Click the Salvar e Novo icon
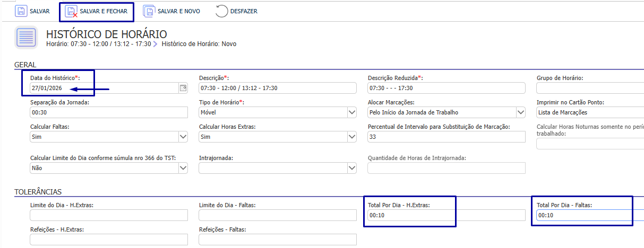 [x=149, y=11]
